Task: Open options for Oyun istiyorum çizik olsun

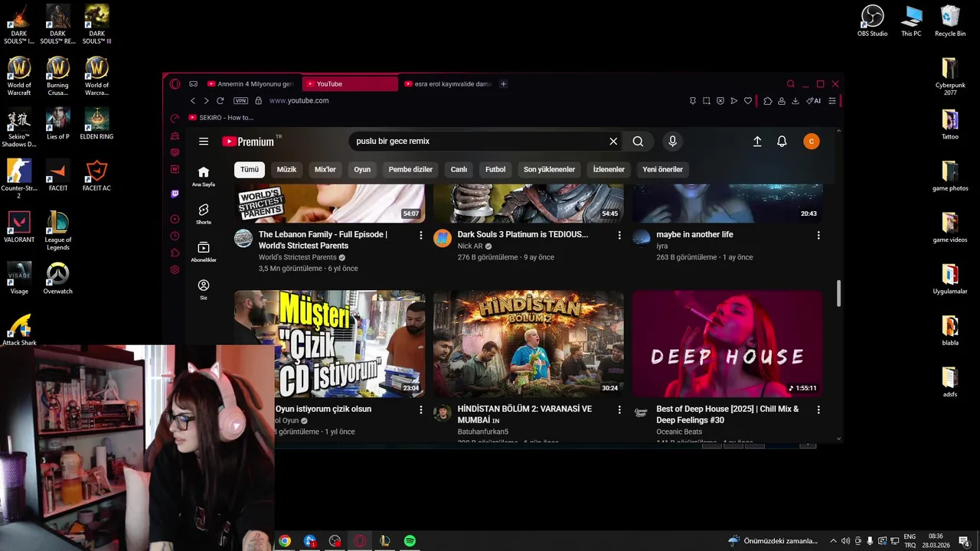Action: click(x=420, y=409)
